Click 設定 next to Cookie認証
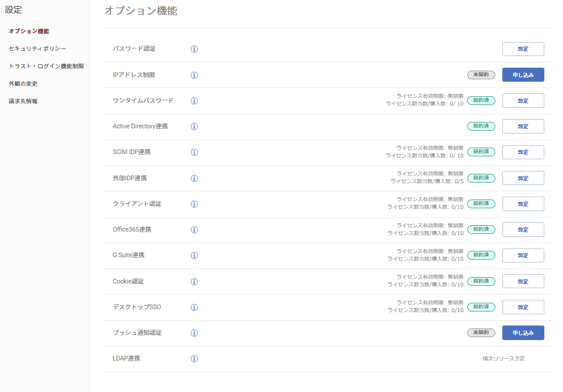The height and width of the screenshot is (392, 563). (x=523, y=281)
